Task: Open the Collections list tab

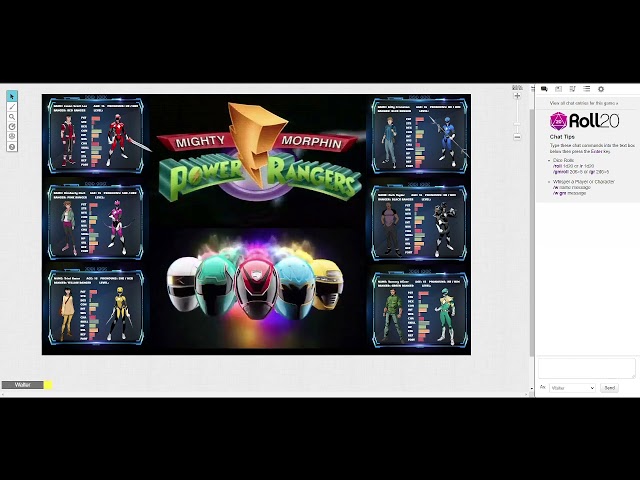Action: point(587,89)
